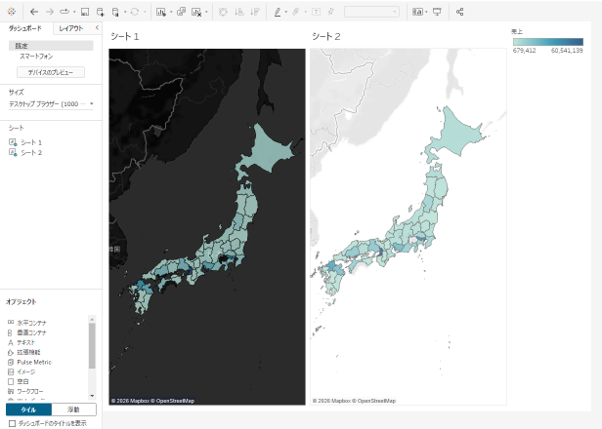
Task: Open the desktop browser size dropdown
Action: pyautogui.click(x=51, y=104)
